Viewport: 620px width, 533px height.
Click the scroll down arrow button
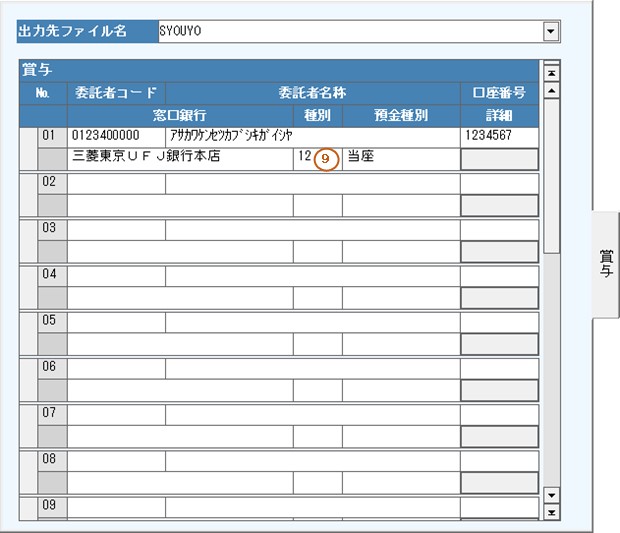(x=550, y=495)
